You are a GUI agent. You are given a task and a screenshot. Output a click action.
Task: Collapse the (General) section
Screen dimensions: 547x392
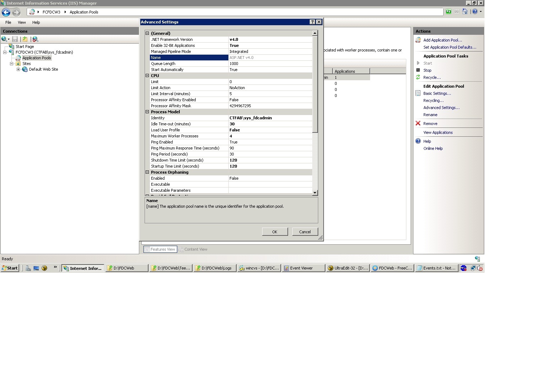click(147, 33)
